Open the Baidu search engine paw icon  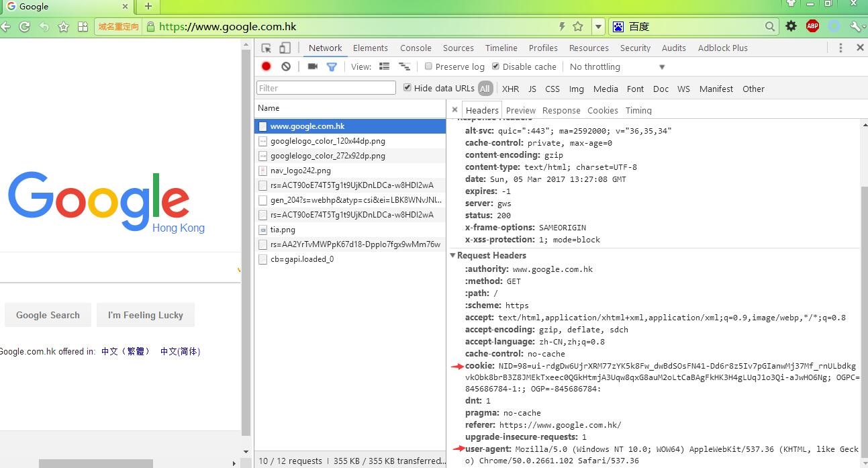(x=618, y=27)
